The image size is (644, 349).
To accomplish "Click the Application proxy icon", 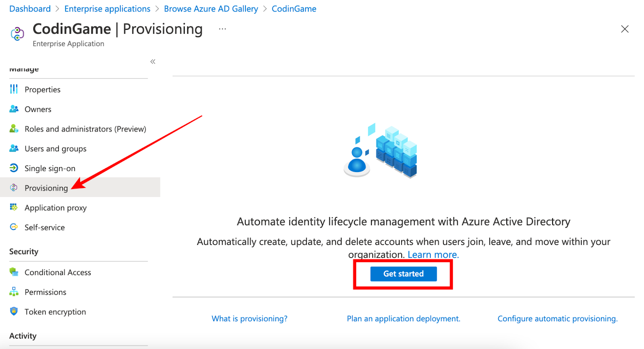I will click(14, 207).
